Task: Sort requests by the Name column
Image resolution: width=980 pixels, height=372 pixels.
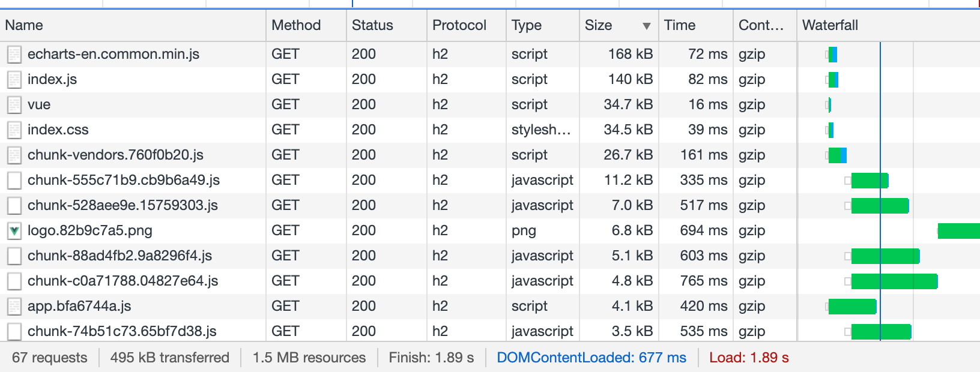Action: [24, 25]
